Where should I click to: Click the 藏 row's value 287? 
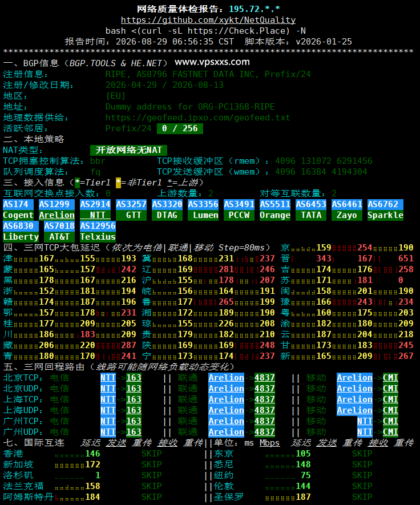(128, 345)
